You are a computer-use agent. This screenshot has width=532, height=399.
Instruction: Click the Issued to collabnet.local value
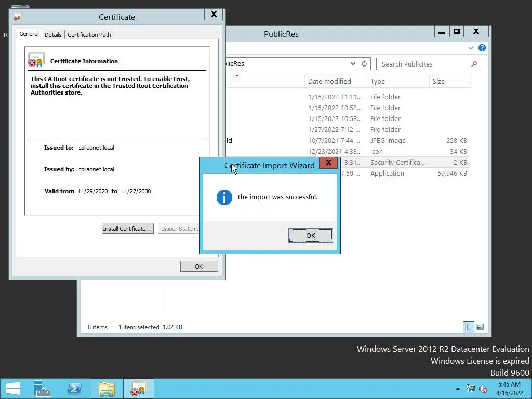96,148
